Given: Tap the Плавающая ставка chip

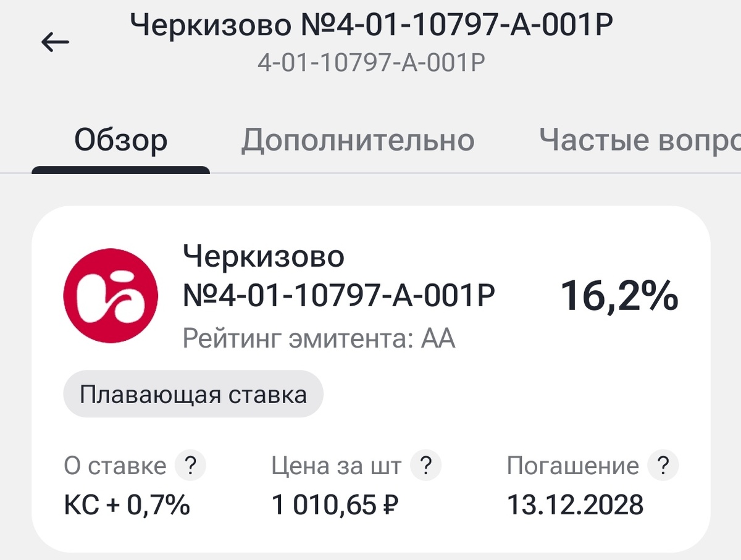Looking at the screenshot, I should [193, 394].
